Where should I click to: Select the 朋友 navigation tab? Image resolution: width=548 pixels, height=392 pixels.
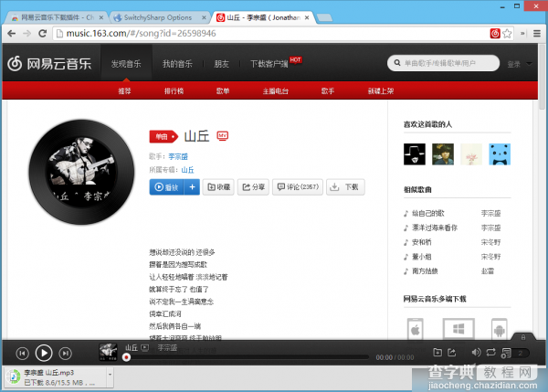(x=222, y=64)
